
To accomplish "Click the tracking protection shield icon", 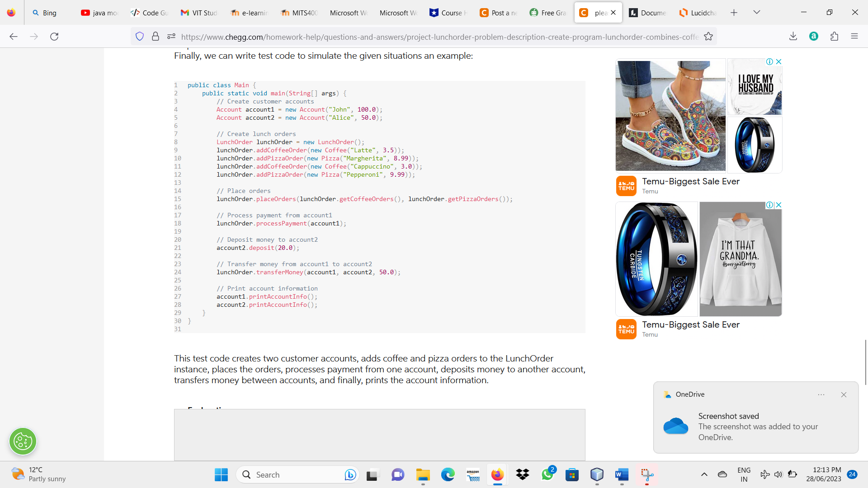I will [x=139, y=36].
